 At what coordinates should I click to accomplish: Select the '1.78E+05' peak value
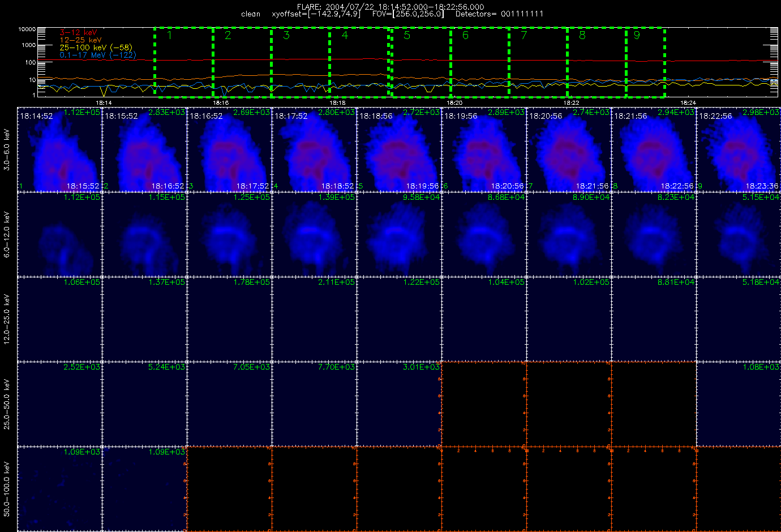pos(251,282)
